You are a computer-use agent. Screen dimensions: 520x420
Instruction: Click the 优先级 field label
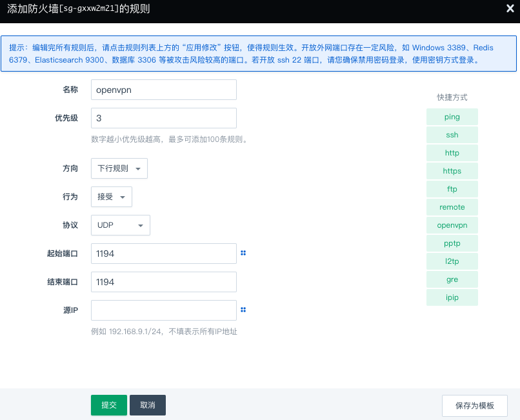click(66, 118)
